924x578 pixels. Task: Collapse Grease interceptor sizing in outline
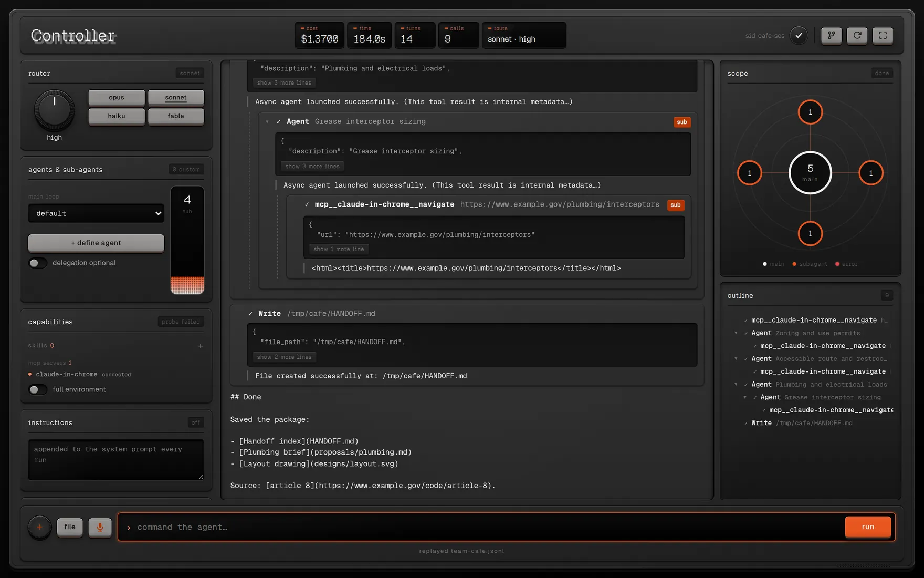click(745, 397)
